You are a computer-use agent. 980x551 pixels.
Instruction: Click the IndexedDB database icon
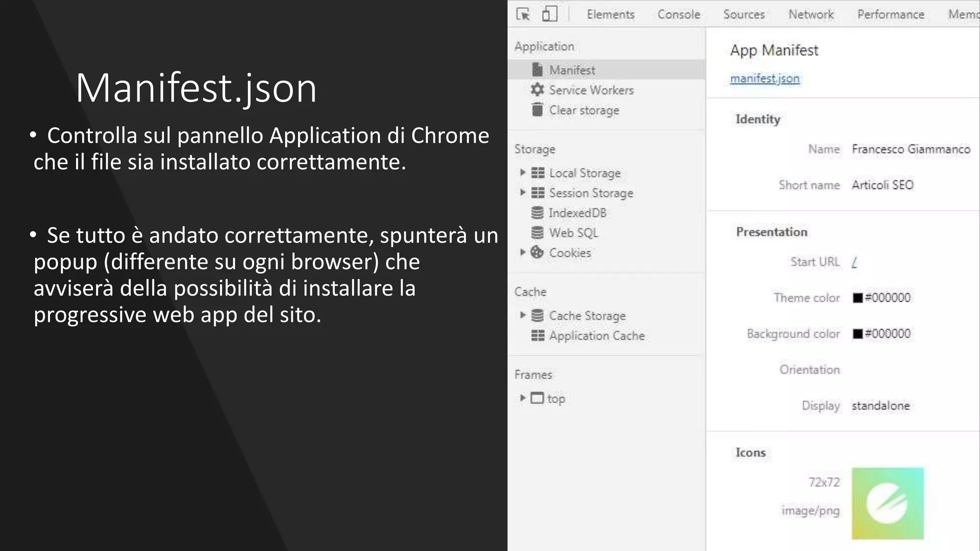tap(537, 213)
